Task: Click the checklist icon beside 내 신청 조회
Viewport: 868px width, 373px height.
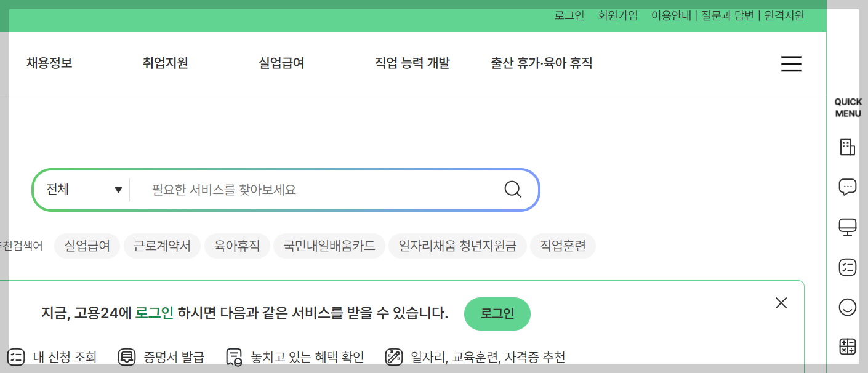Action: point(16,356)
